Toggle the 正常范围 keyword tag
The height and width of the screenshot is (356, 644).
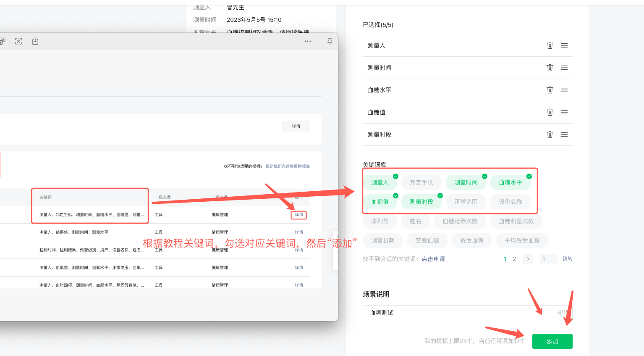(x=466, y=202)
